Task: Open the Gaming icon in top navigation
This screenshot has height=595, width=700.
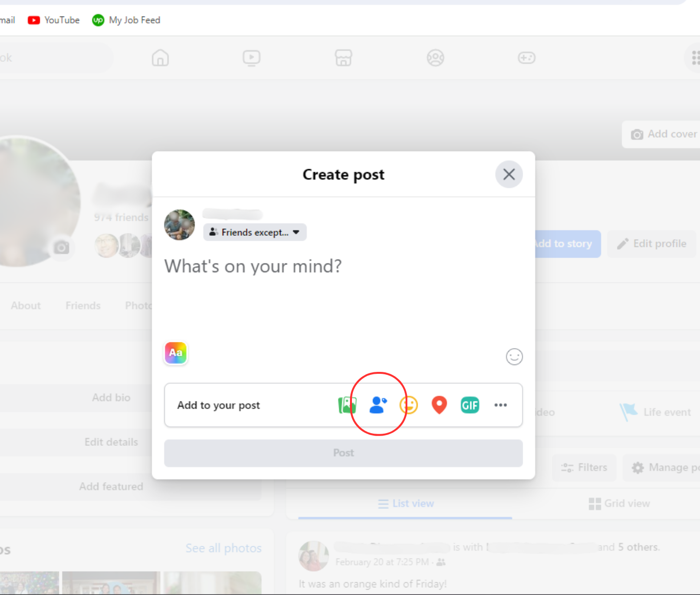Action: click(x=527, y=58)
